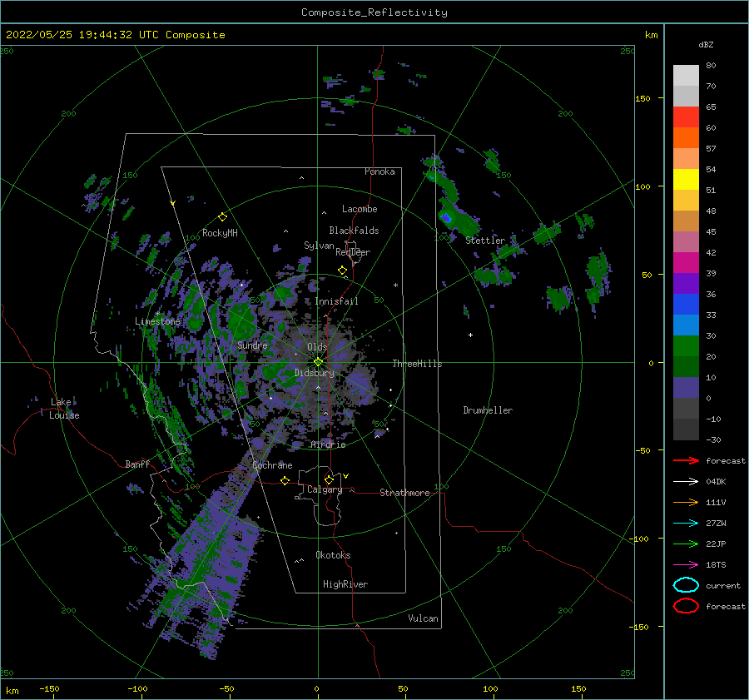Click the Limestone label
749x700 pixels.
click(157, 321)
